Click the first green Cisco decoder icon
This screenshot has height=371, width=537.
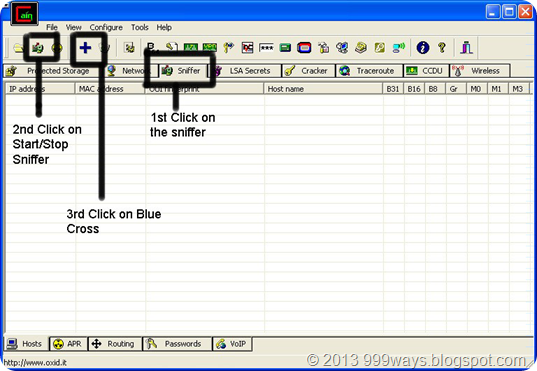click(191, 48)
